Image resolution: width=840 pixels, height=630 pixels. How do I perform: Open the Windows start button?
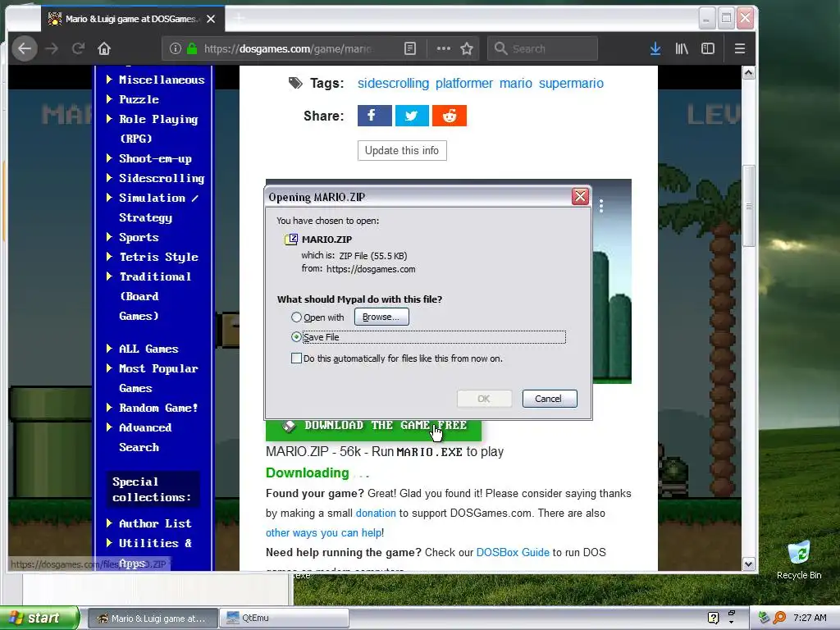point(39,618)
